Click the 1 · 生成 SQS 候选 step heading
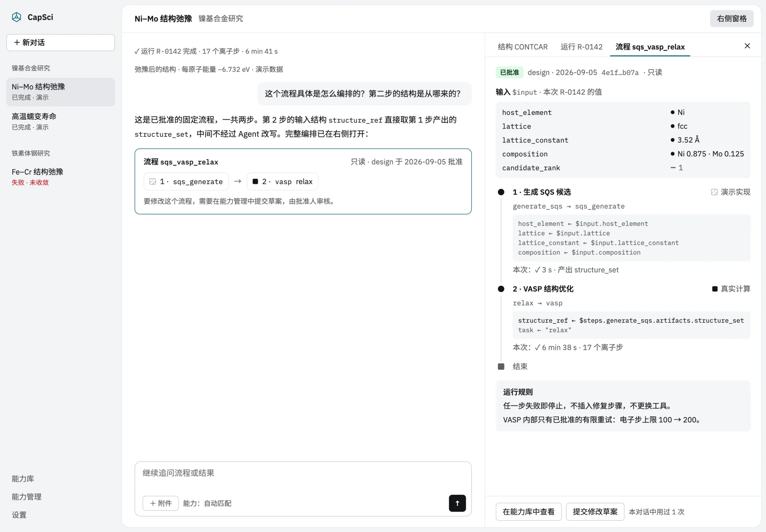 [x=542, y=192]
